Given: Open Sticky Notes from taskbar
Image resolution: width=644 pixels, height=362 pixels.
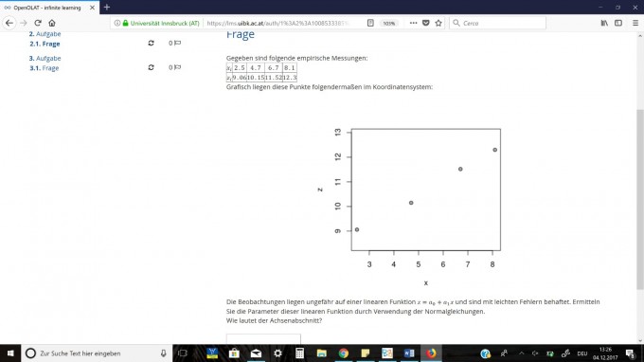Looking at the screenshot, I should (x=366, y=353).
